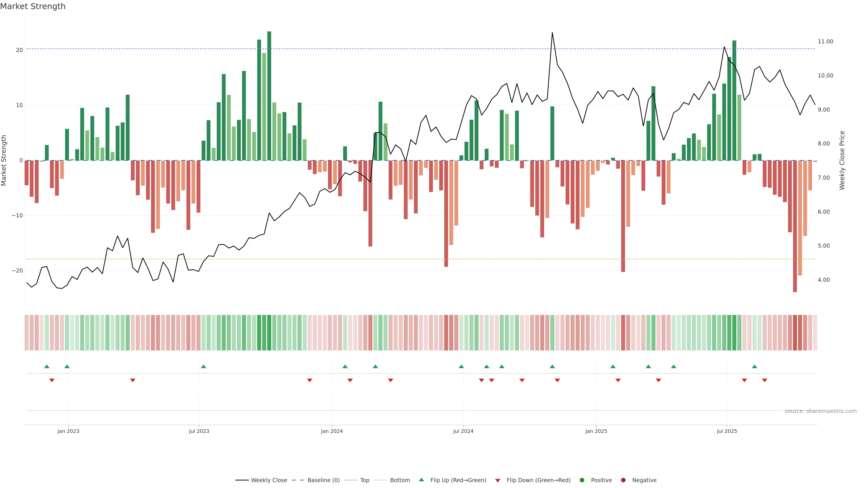Click the flip-up triangle above Jul 2023
This screenshot has height=488, width=868.
tap(203, 366)
